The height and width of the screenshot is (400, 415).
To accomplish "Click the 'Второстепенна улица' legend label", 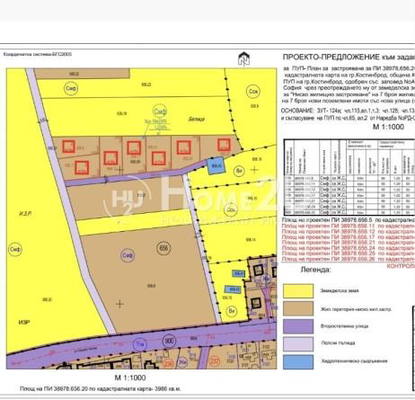I will 344,326.
